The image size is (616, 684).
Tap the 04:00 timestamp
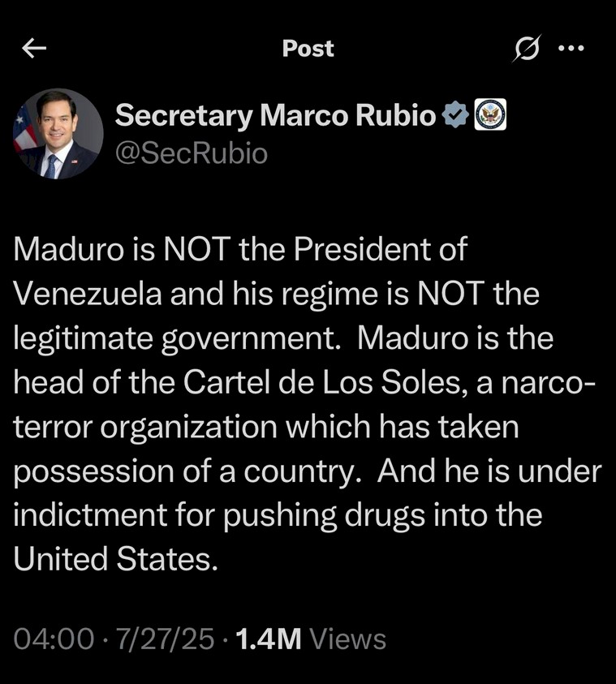coord(54,639)
